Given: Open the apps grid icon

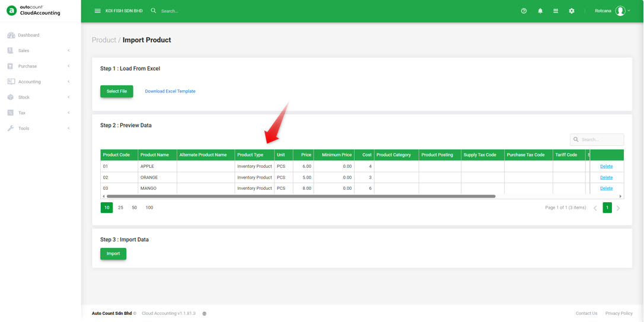Looking at the screenshot, I should [556, 11].
